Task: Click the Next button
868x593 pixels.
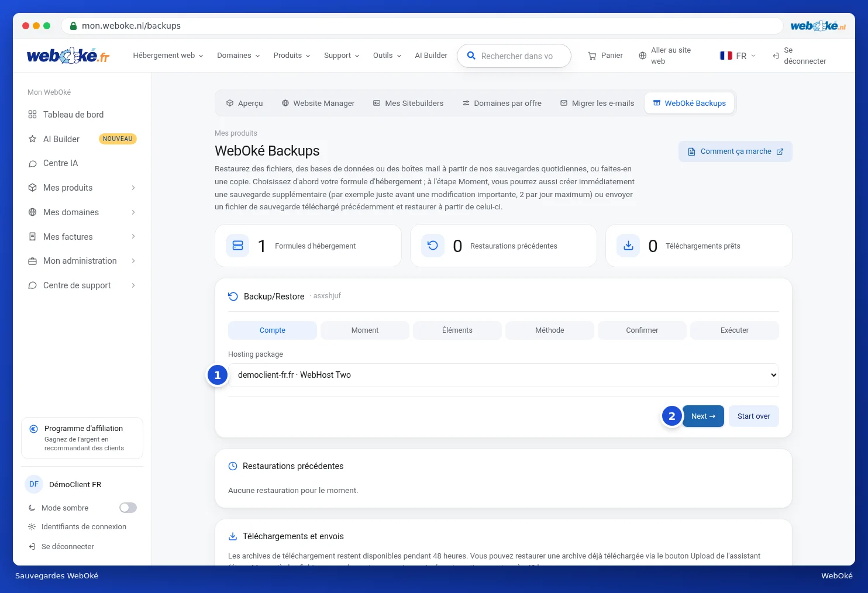Action: coord(703,416)
